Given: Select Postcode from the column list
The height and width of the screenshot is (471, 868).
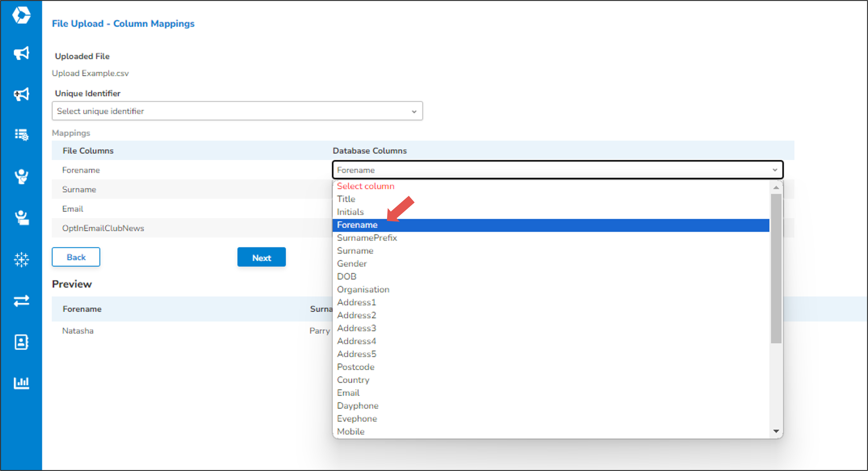Looking at the screenshot, I should (x=551, y=367).
